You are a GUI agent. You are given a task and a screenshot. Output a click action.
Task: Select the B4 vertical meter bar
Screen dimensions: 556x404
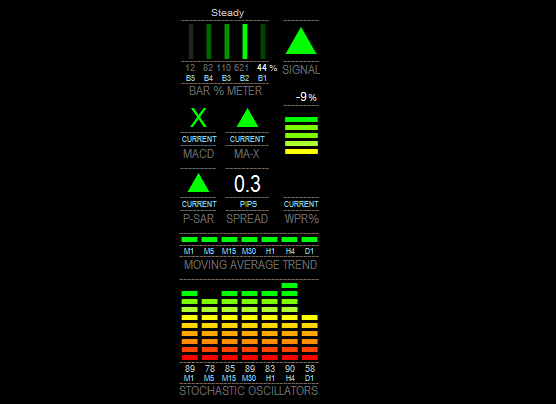209,41
